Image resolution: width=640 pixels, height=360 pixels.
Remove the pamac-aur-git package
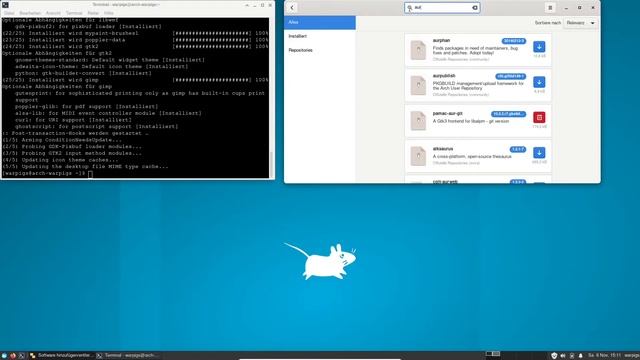(x=539, y=118)
